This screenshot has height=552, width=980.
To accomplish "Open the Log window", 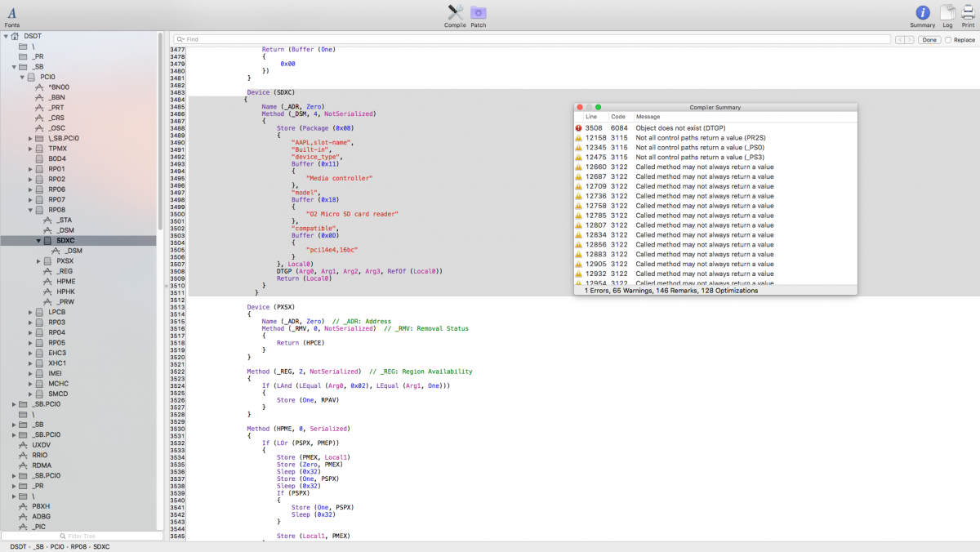I will click(x=947, y=13).
